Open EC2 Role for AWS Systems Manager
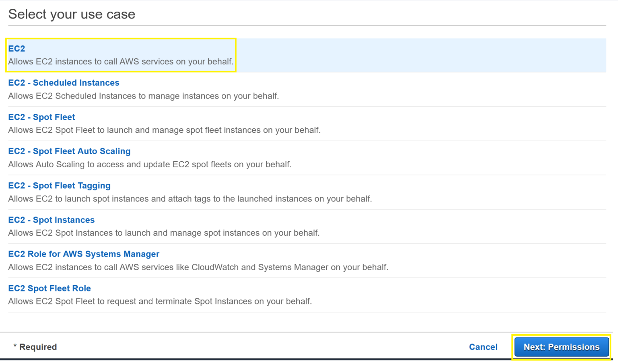Viewport: 618px width, 364px height. point(84,254)
